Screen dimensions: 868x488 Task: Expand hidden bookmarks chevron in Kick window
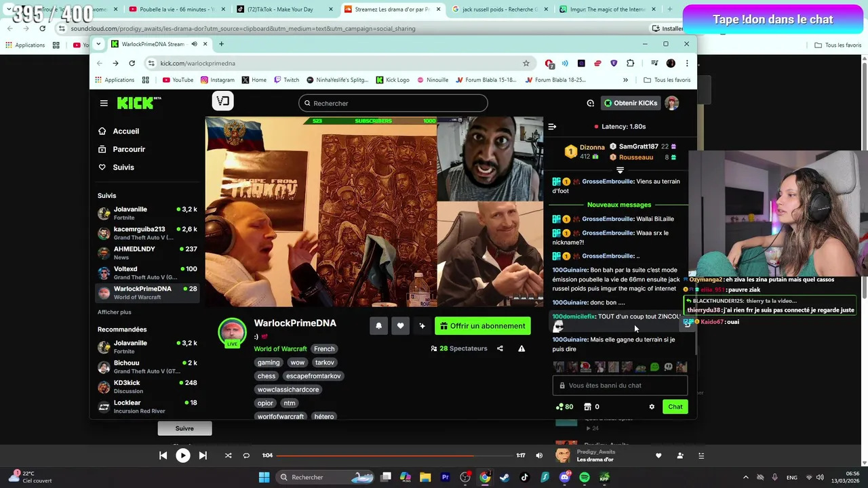click(625, 80)
